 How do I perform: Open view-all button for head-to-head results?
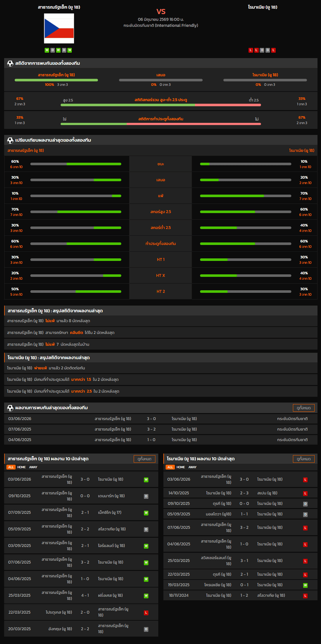coord(304,408)
